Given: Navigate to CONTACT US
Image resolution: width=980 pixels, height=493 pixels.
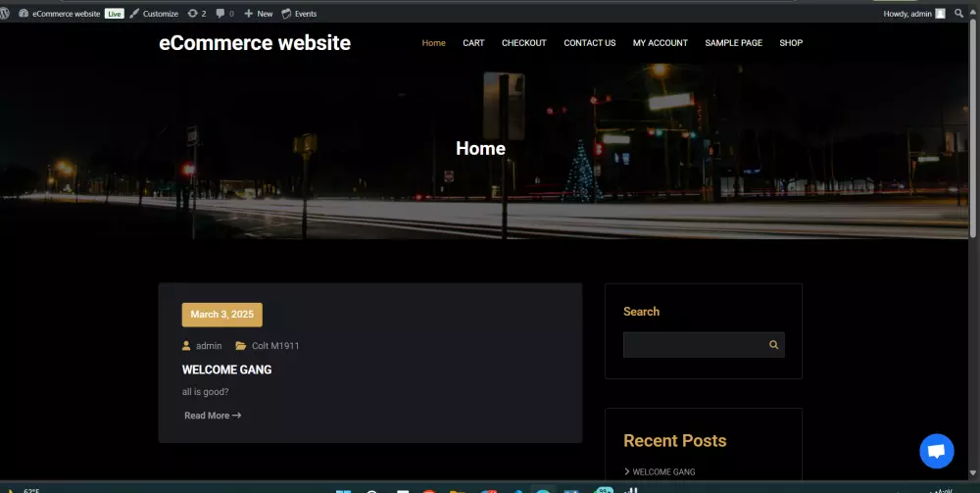Looking at the screenshot, I should 589,43.
